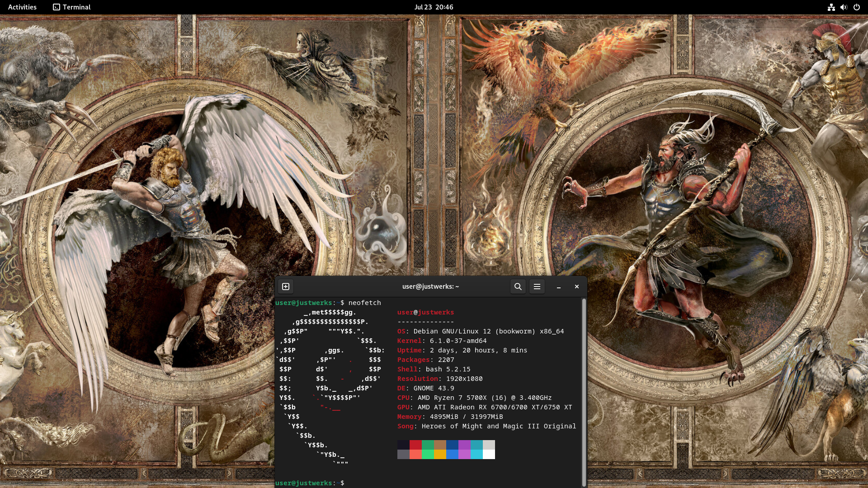Close the Terminal window
The image size is (868, 488).
click(577, 286)
